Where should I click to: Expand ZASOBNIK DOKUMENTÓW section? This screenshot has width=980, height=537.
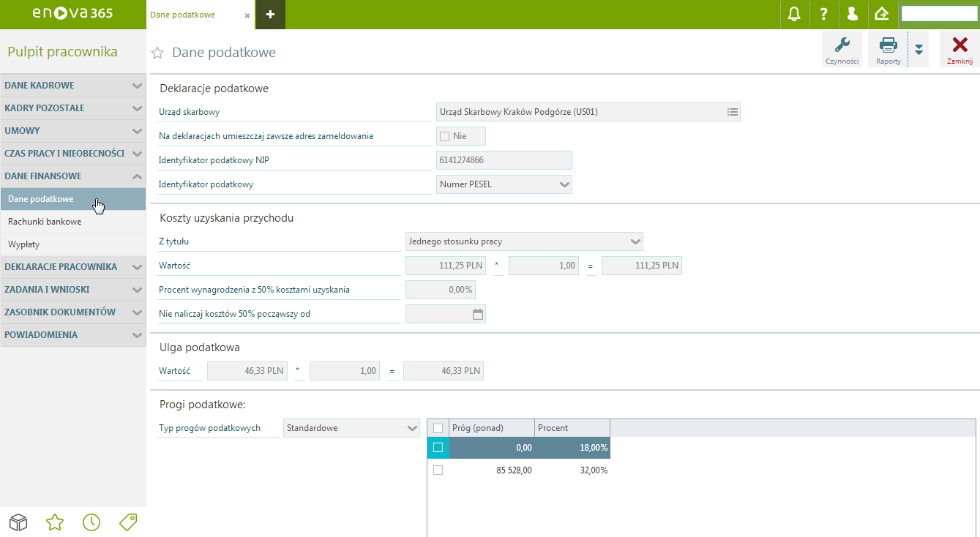point(73,312)
